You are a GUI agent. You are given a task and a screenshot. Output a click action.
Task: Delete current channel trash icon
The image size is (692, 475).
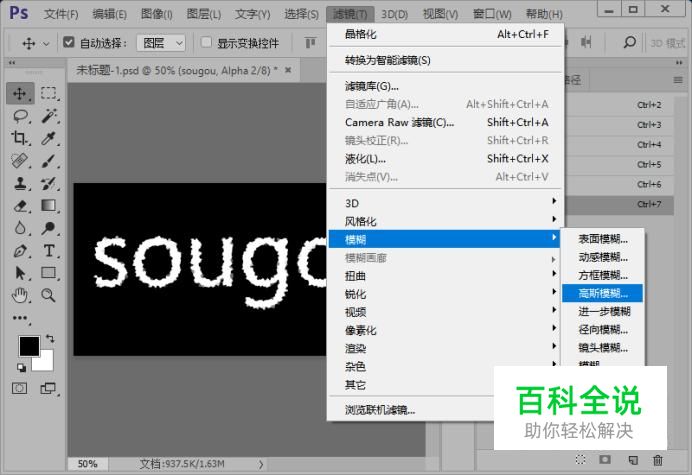[x=658, y=460]
